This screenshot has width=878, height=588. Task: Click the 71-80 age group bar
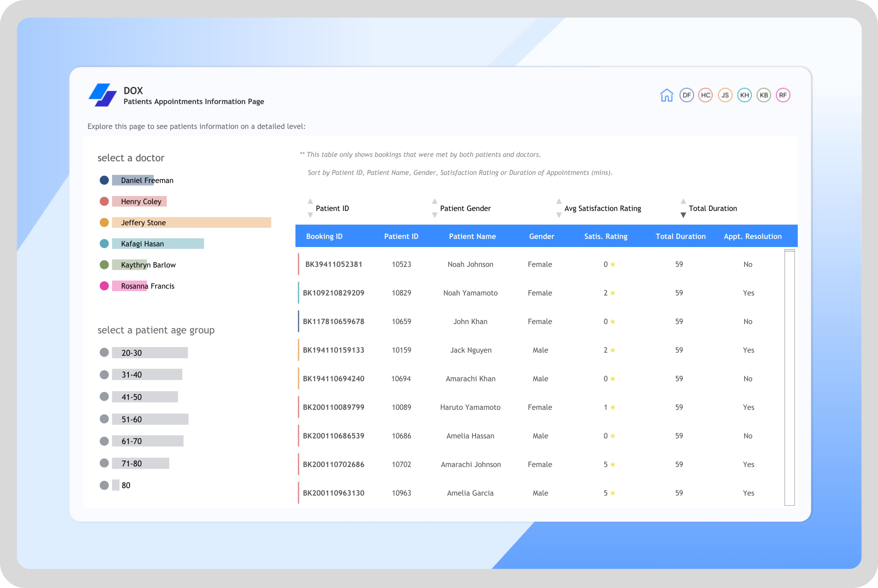(x=140, y=464)
